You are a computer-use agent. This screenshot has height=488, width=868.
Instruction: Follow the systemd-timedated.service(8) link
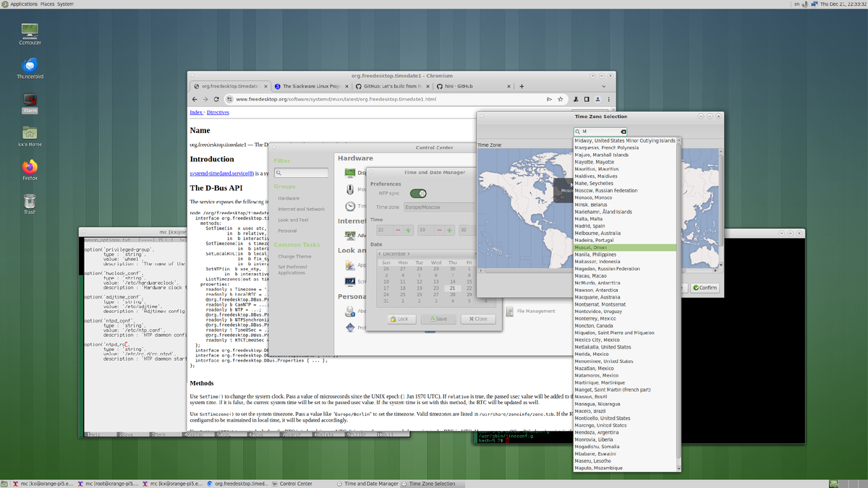coord(221,174)
